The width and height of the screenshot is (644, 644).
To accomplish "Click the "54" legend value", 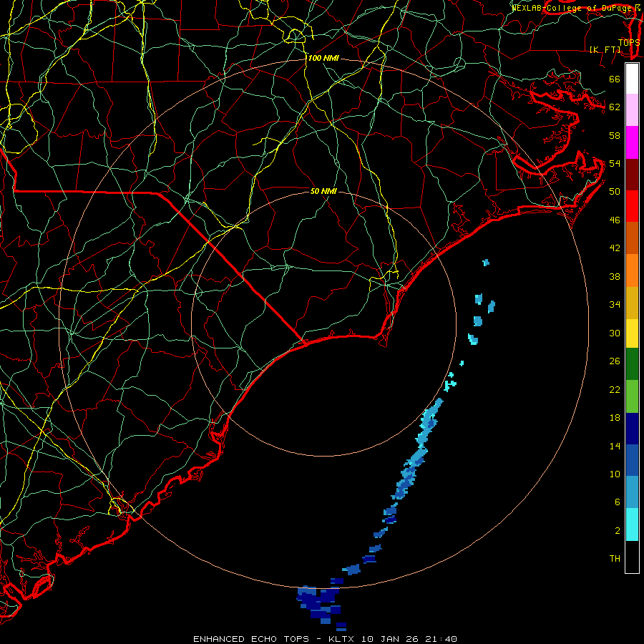I will coord(615,163).
